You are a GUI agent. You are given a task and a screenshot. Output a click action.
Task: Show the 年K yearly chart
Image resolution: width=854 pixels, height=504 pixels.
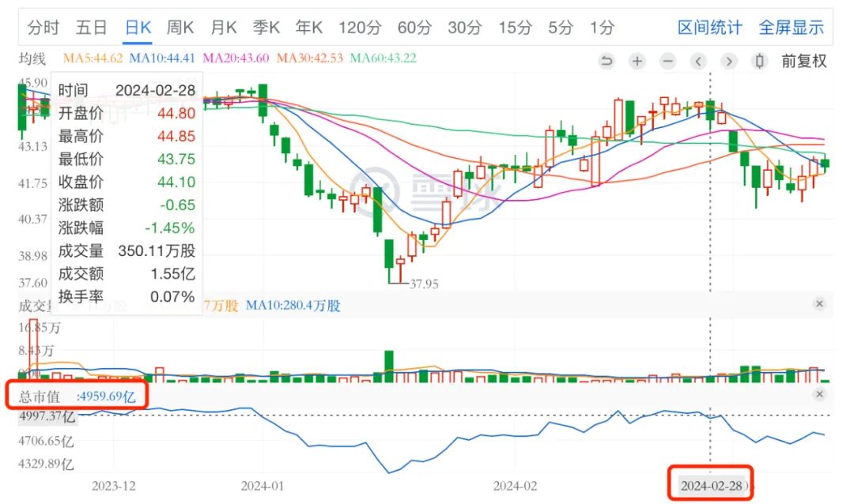(x=309, y=28)
